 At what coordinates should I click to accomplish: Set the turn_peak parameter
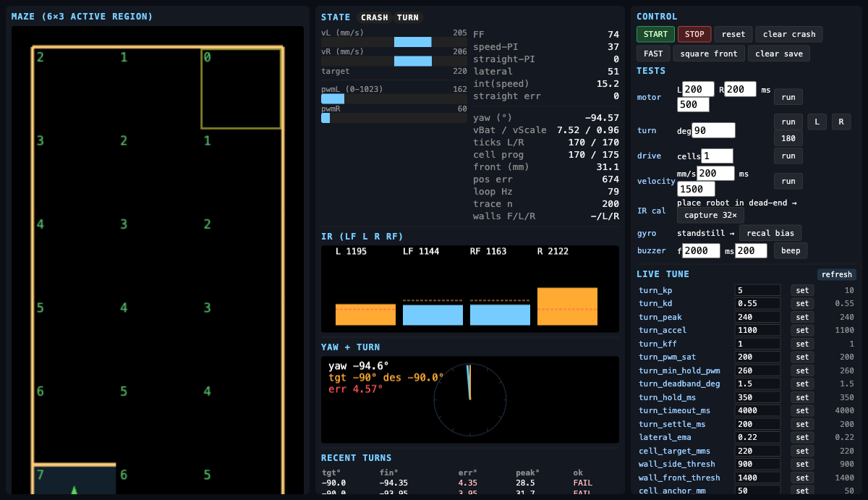coord(802,317)
